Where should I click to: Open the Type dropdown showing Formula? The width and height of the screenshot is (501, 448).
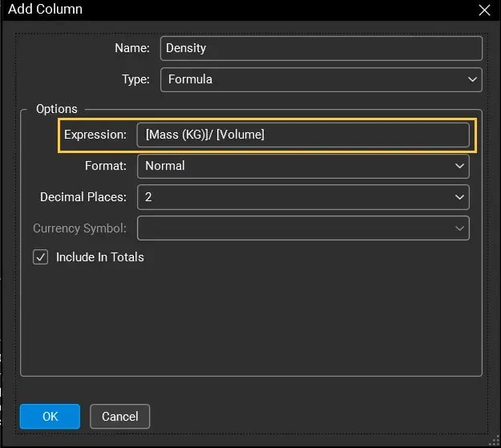[321, 79]
